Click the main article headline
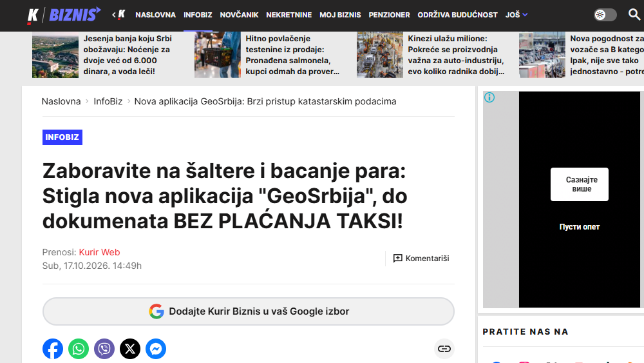 (225, 195)
